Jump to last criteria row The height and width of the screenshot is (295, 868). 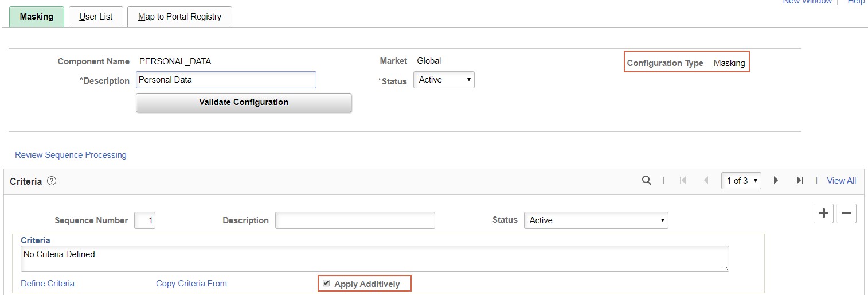tap(799, 180)
